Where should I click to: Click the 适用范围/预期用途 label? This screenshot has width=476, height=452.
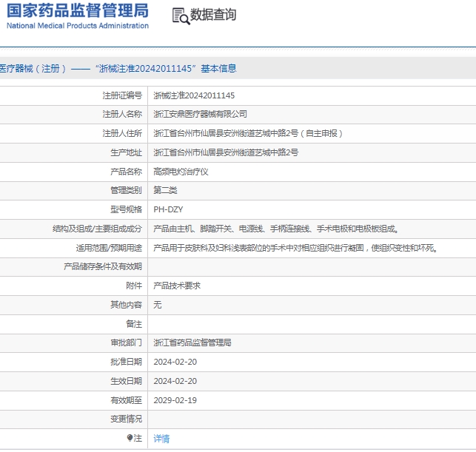click(x=109, y=248)
